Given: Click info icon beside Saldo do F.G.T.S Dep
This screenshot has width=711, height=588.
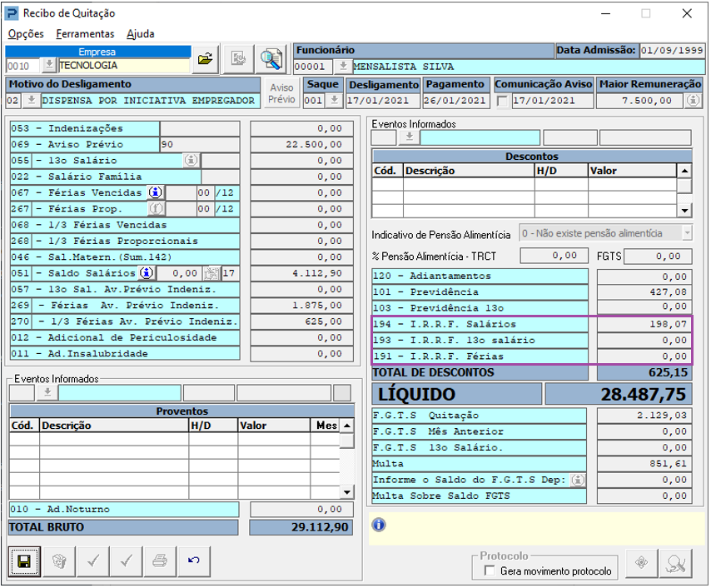Looking at the screenshot, I should point(577,480).
